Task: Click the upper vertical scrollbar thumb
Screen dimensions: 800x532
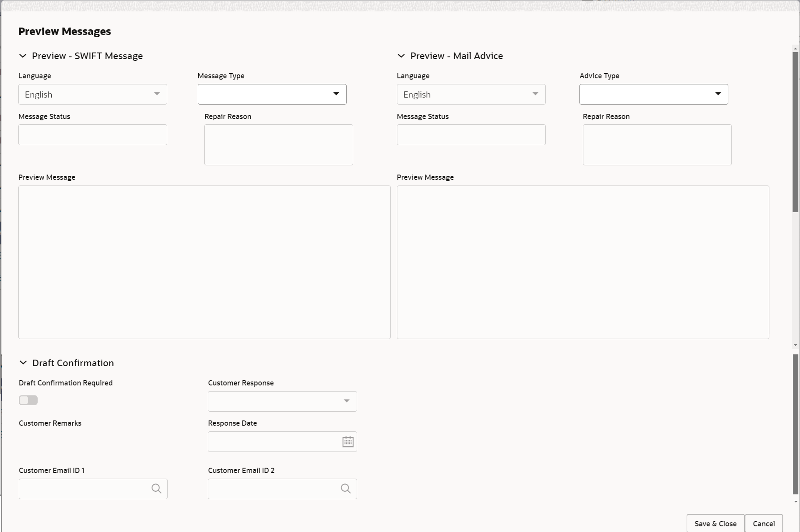Action: click(795, 132)
